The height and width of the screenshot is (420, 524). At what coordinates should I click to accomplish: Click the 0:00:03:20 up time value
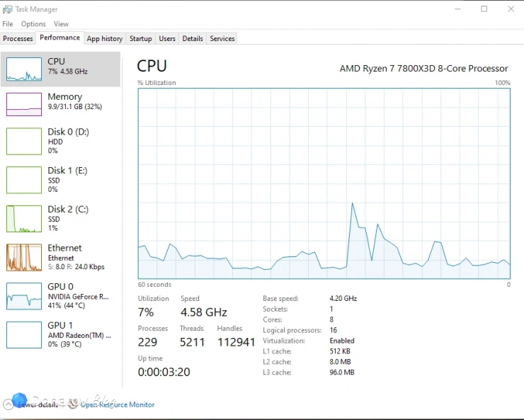pos(164,372)
